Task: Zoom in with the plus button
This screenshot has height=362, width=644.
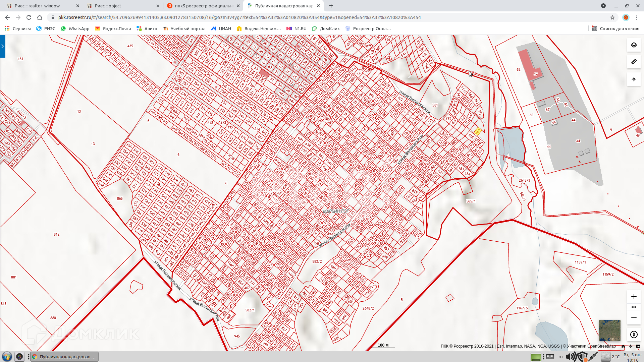Action: [634, 297]
